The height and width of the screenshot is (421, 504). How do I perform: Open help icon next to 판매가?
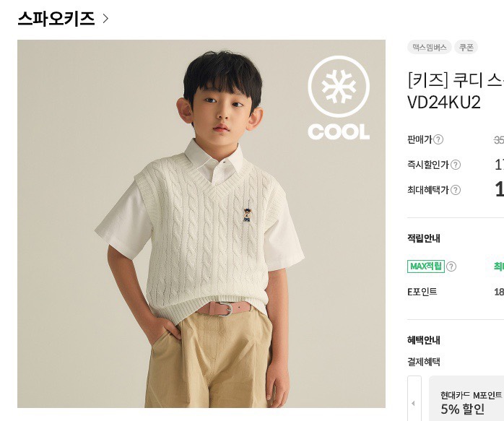tap(438, 139)
